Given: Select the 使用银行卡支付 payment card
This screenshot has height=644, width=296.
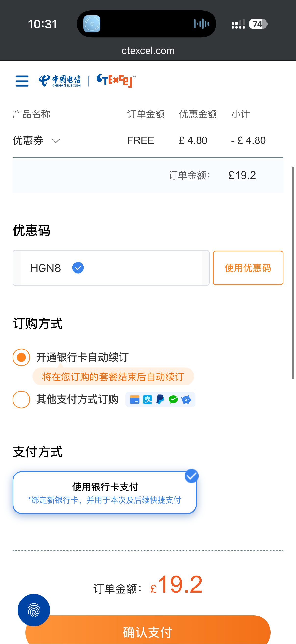Looking at the screenshot, I should click(x=105, y=492).
